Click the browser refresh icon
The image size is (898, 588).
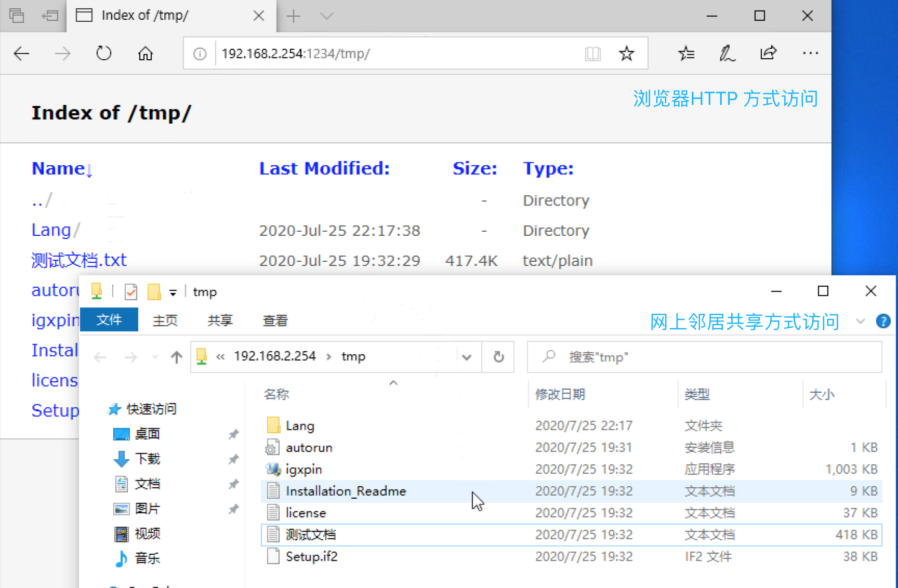pos(104,54)
